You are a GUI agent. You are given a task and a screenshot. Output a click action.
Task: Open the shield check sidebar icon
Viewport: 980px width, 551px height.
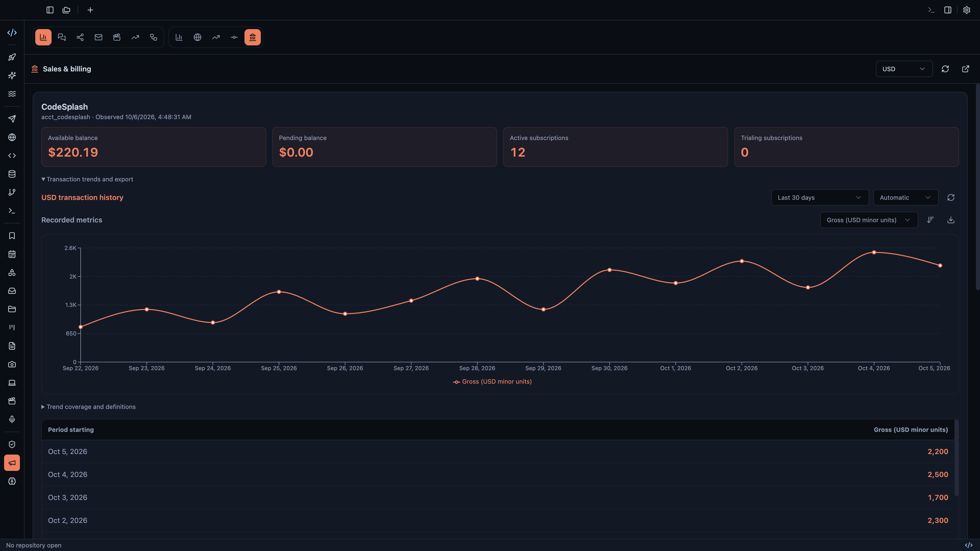[12, 445]
